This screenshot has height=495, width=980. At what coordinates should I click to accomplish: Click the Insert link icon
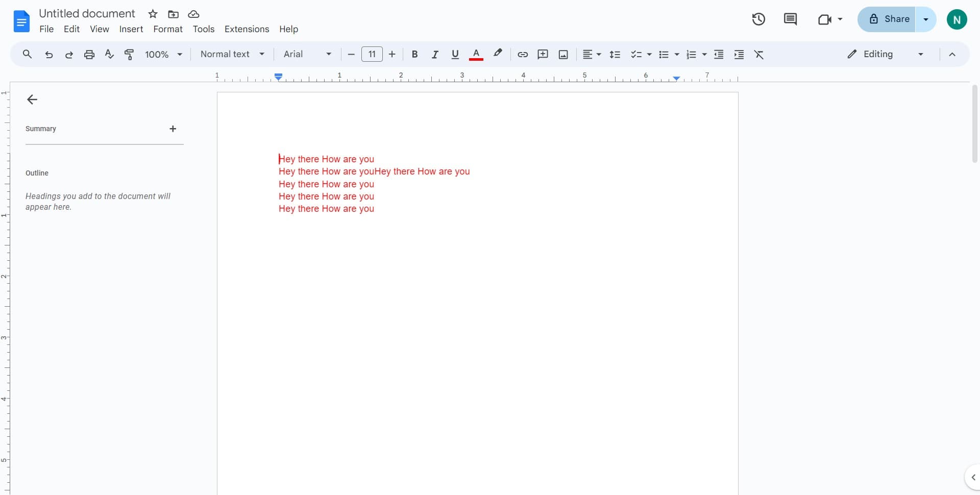(x=523, y=55)
